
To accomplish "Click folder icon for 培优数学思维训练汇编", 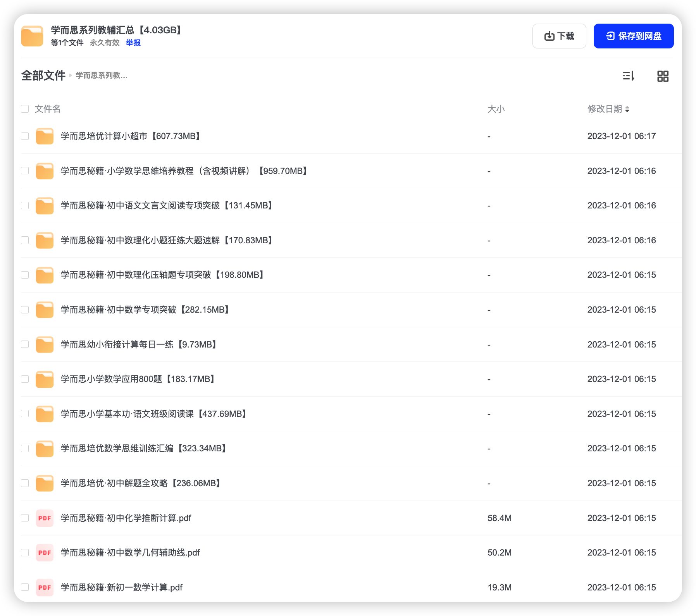I will pyautogui.click(x=45, y=449).
